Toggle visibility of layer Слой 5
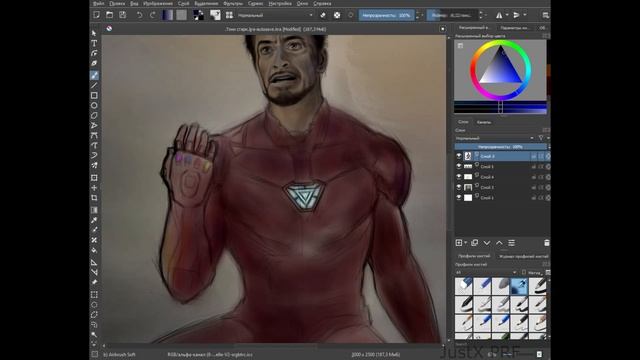The width and height of the screenshot is (640, 360). coord(459,167)
